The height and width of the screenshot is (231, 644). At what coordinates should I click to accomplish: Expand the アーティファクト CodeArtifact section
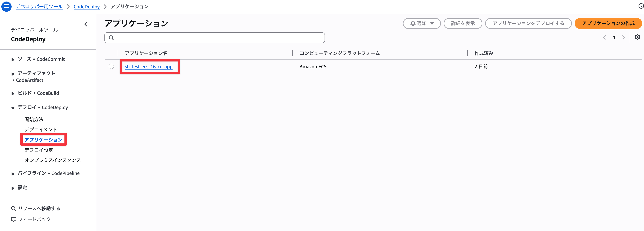point(13,74)
